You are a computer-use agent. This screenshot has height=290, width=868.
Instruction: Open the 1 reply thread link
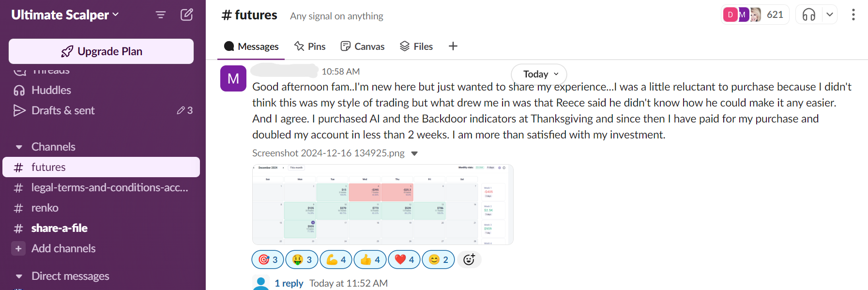coord(289,283)
